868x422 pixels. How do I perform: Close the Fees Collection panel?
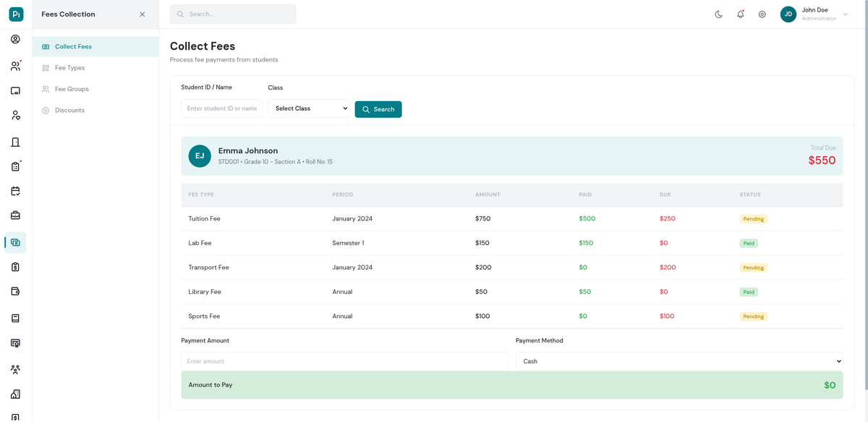click(x=142, y=14)
